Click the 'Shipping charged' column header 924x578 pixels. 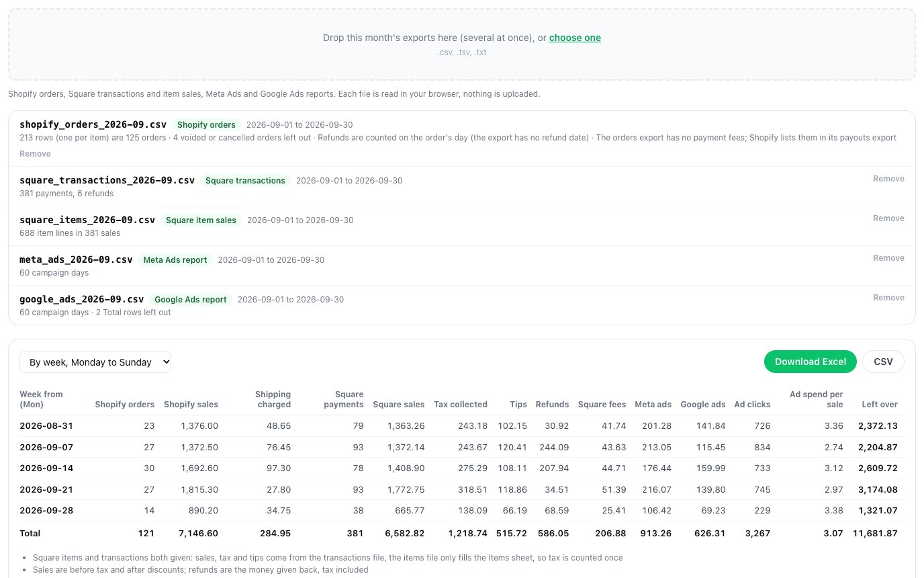click(273, 399)
